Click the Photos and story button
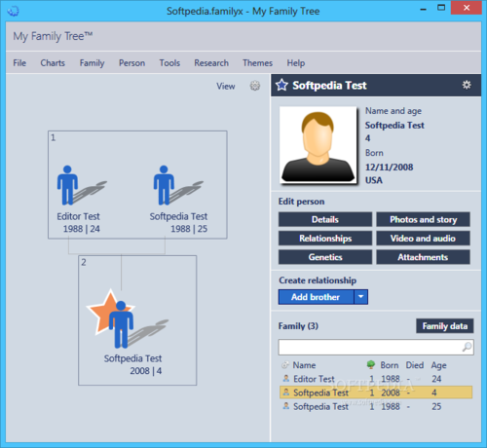The width and height of the screenshot is (487, 448). point(423,219)
